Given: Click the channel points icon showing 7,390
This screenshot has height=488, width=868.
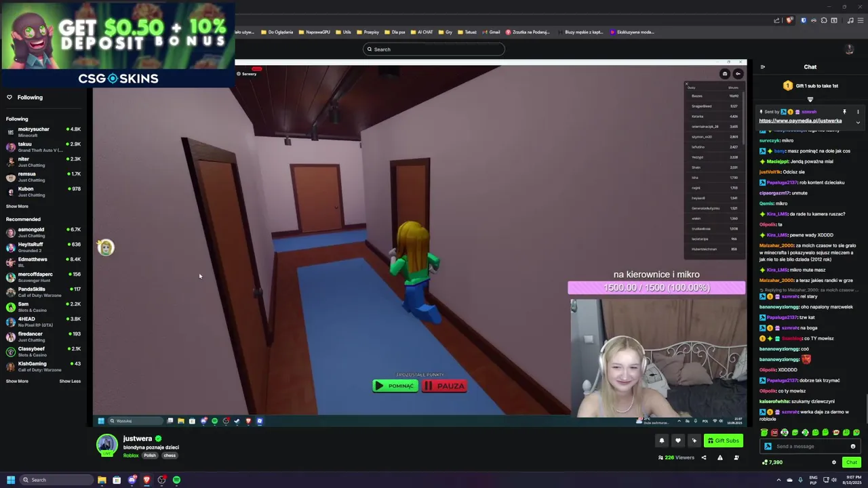Looking at the screenshot, I should click(765, 462).
